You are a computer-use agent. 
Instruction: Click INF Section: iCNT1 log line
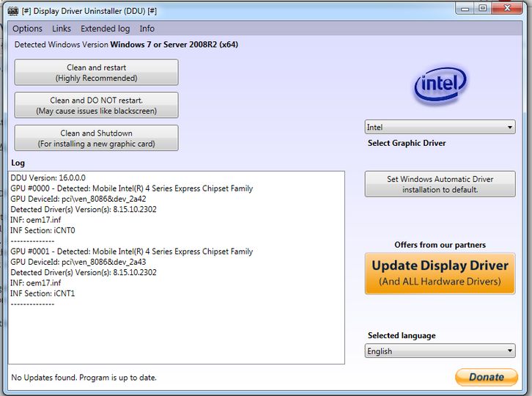tap(43, 294)
